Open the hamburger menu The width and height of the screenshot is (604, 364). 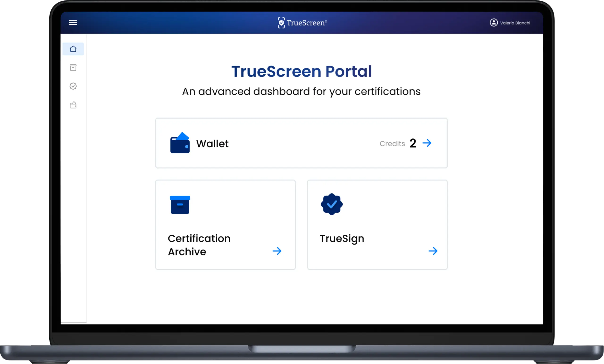click(x=73, y=23)
